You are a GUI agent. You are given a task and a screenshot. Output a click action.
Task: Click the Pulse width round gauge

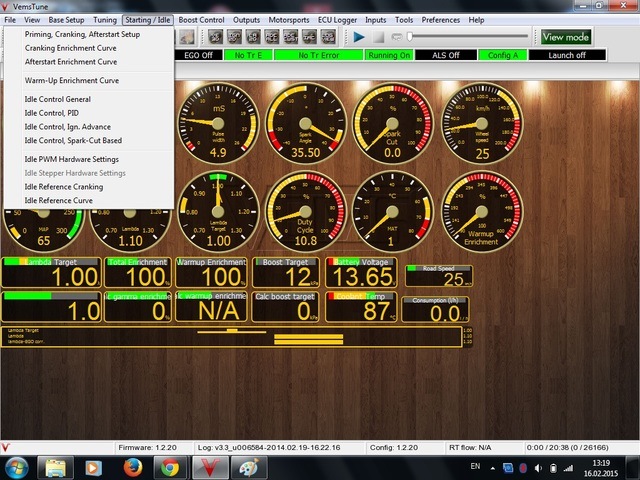[218, 123]
